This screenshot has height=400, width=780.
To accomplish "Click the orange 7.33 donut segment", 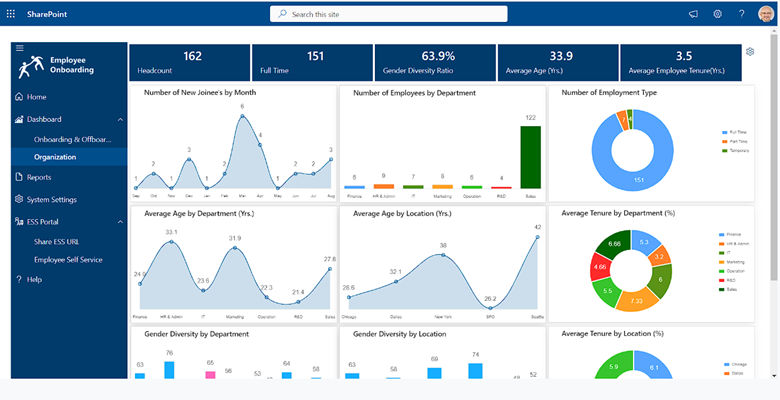I will 636,301.
